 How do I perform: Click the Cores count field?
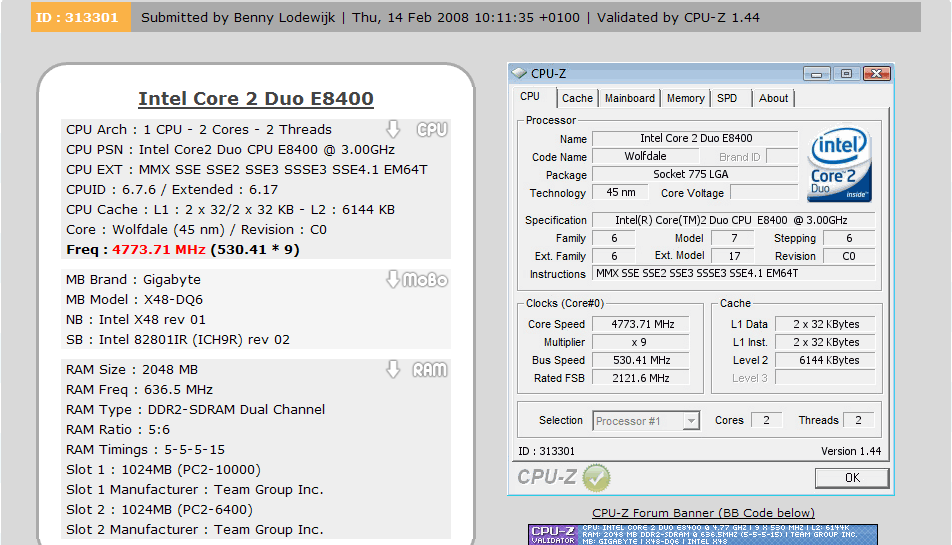(x=766, y=420)
